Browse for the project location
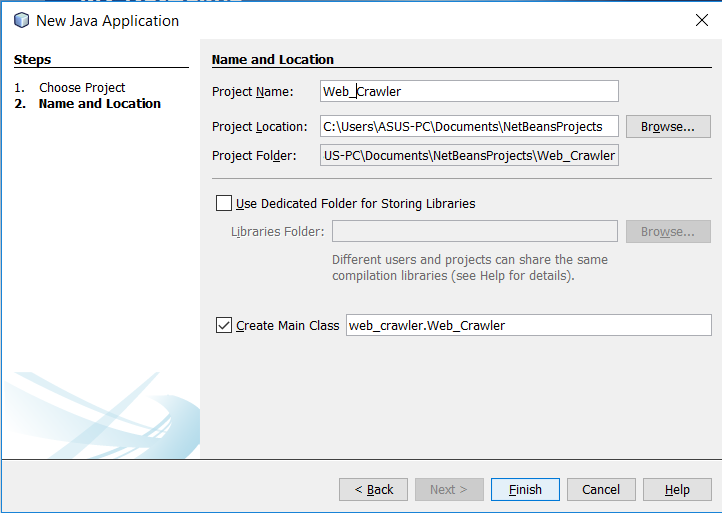Screen dimensions: 722x513 668,127
